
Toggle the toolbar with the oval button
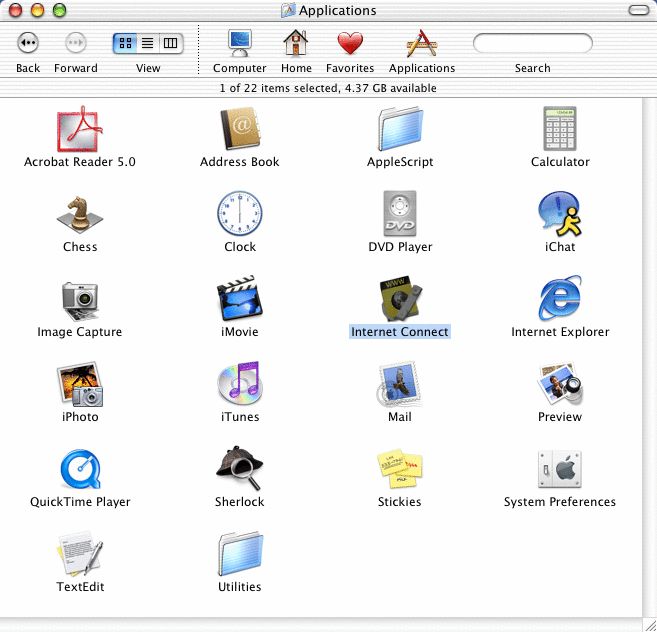(639, 10)
